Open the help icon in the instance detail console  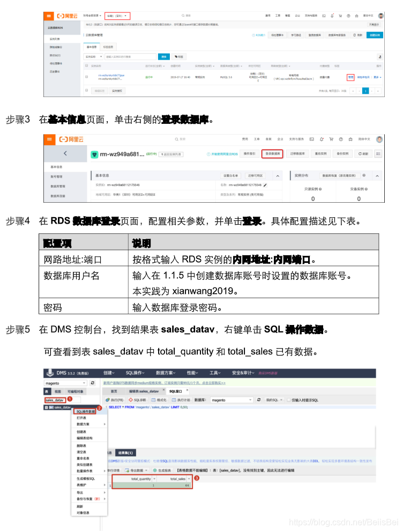[341, 139]
